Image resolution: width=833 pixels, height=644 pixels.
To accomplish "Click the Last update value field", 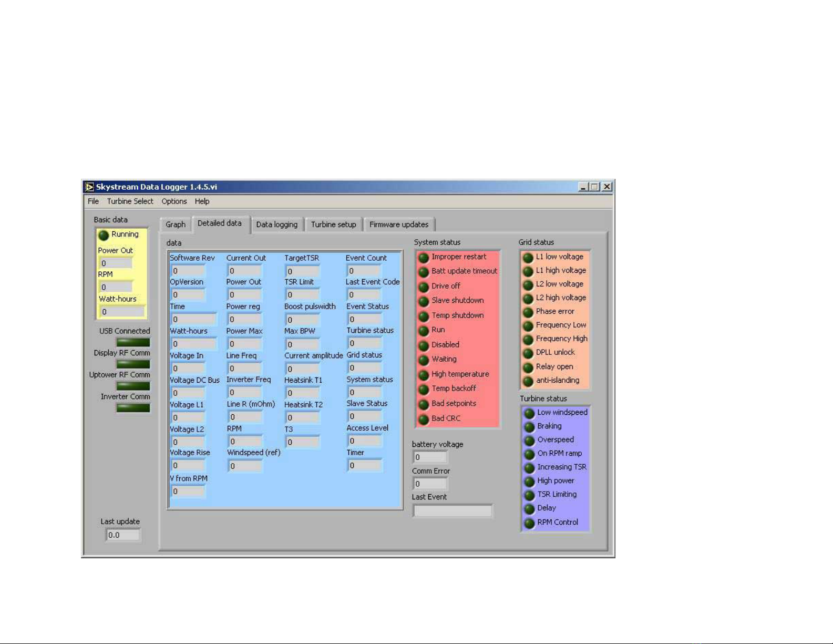I will tap(123, 535).
